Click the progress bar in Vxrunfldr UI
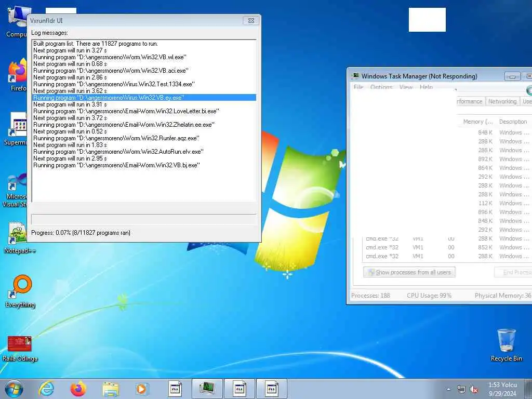Screen dimensions: 532x399 [144, 219]
